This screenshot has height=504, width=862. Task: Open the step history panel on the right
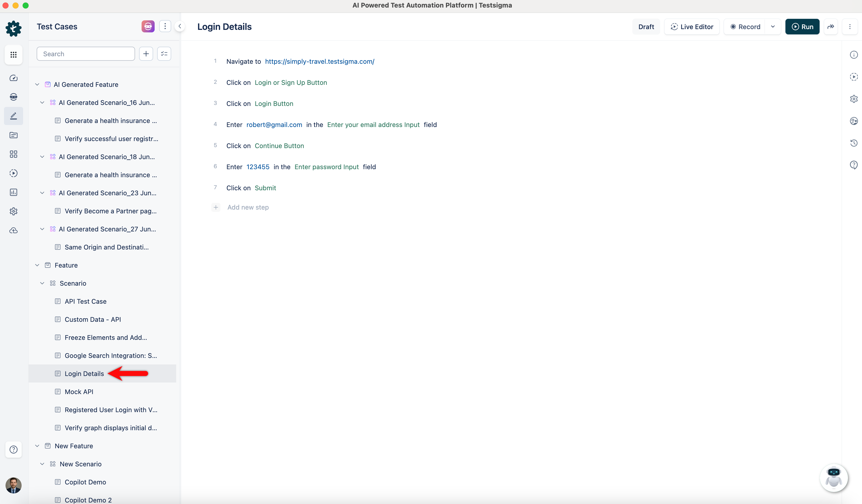[854, 143]
